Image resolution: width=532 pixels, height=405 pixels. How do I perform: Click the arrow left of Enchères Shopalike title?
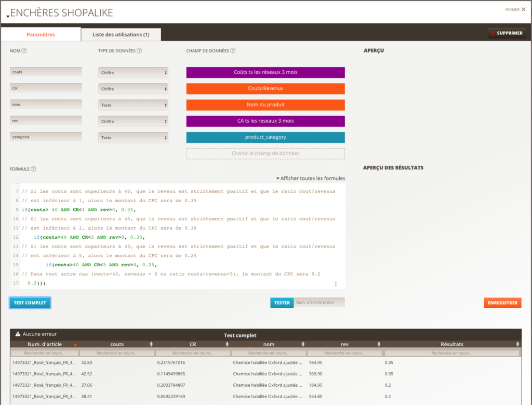point(8,17)
